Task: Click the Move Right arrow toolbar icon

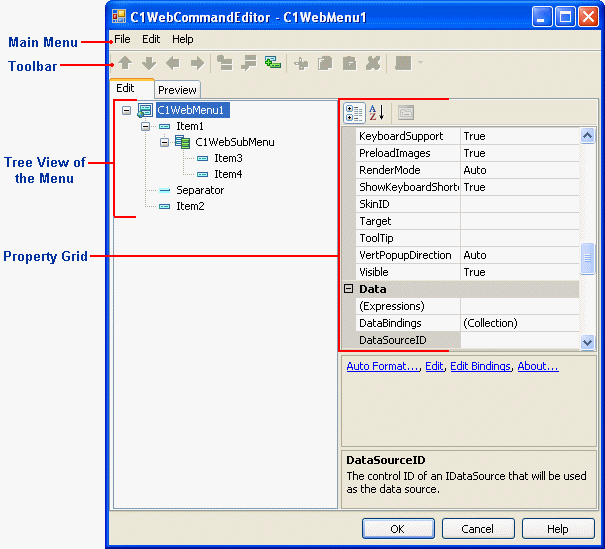Action: coord(197,63)
